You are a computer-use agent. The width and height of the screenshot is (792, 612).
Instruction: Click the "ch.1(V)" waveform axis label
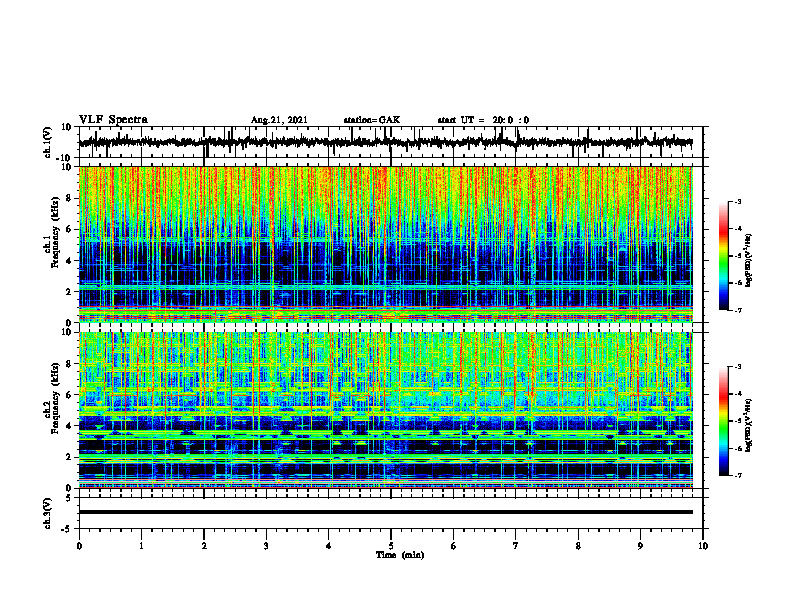[x=48, y=142]
